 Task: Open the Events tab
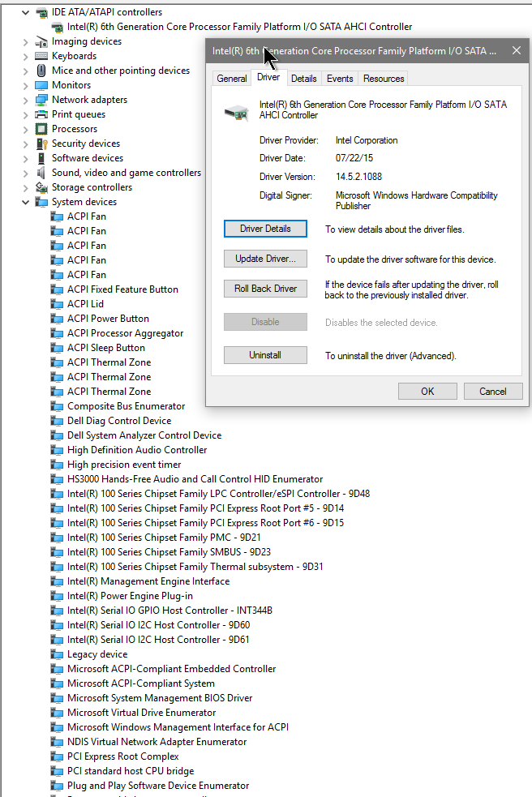coord(340,79)
